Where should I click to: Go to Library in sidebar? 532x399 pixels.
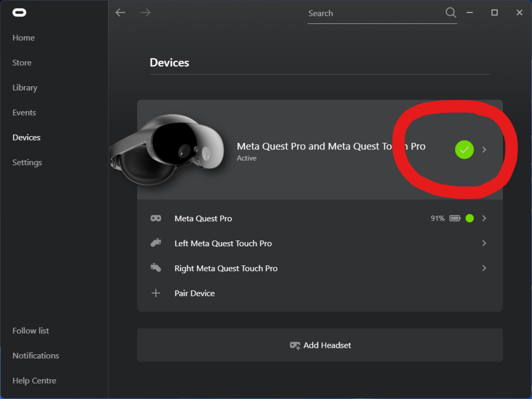click(x=25, y=88)
